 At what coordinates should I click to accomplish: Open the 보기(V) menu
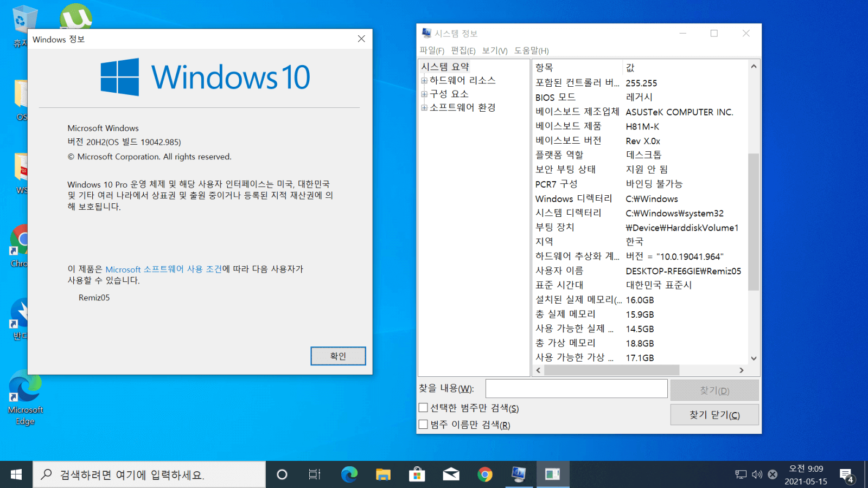point(495,50)
